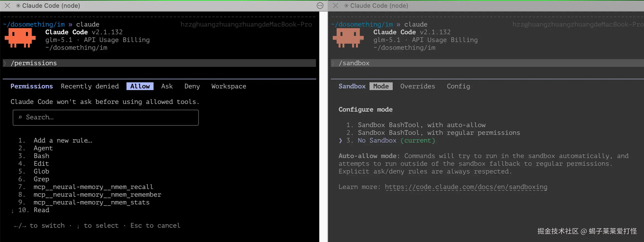Image resolution: width=644 pixels, height=242 pixels.
Task: Select the Grep allowed tool entry
Action: point(41,179)
